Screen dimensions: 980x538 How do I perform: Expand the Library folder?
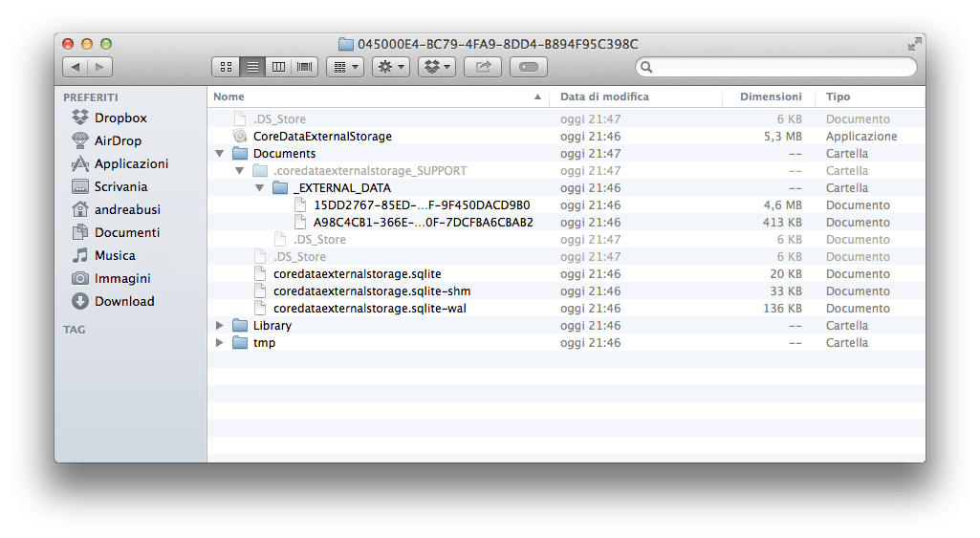[219, 326]
